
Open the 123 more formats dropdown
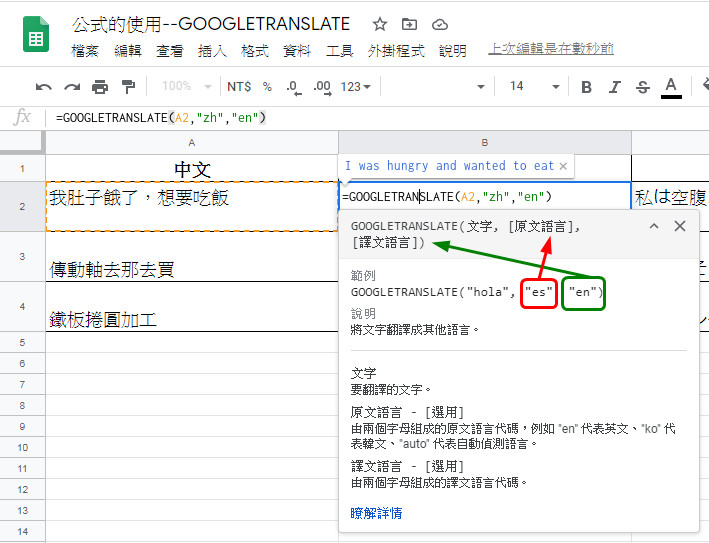(x=355, y=86)
